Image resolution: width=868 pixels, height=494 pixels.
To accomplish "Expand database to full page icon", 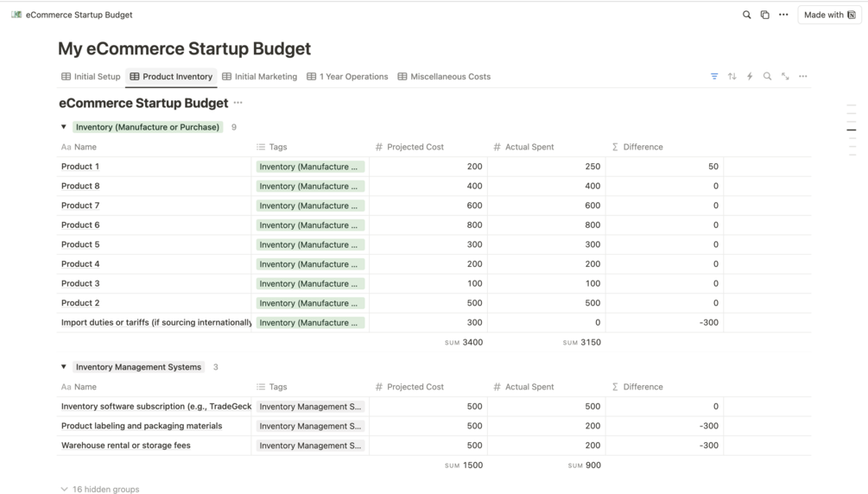I will 785,77.
